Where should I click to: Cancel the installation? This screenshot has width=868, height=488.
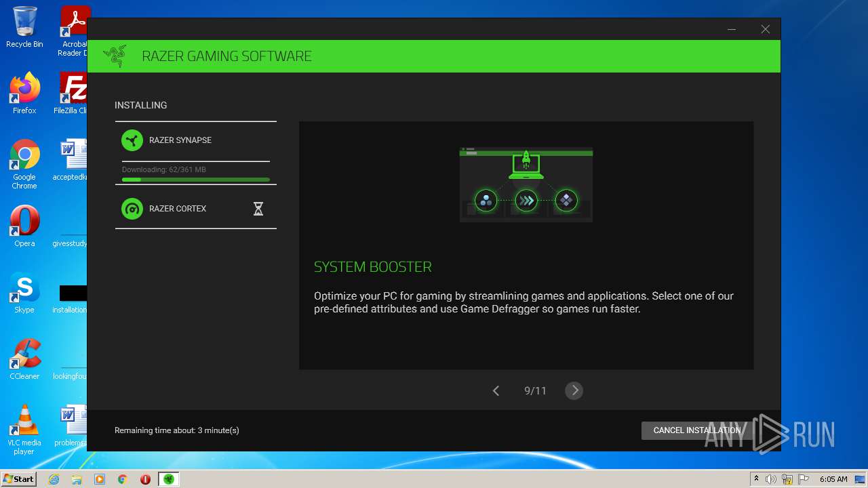697,430
